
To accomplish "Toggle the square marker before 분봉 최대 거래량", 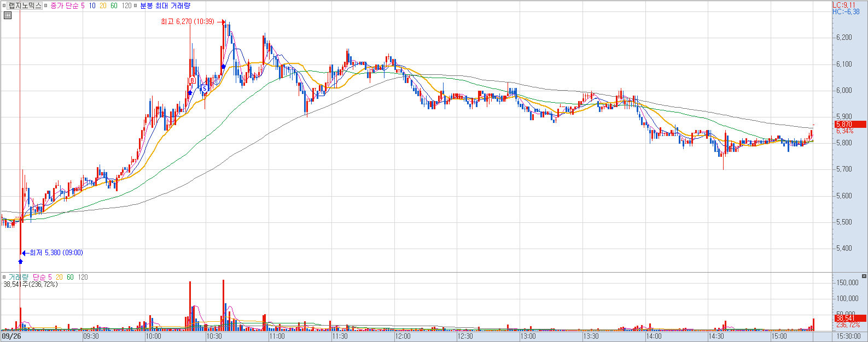I will (x=136, y=5).
